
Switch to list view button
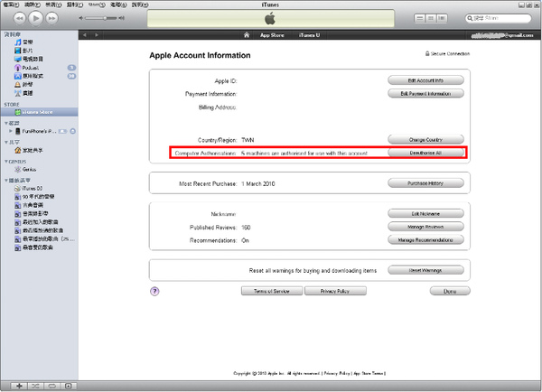[420, 18]
